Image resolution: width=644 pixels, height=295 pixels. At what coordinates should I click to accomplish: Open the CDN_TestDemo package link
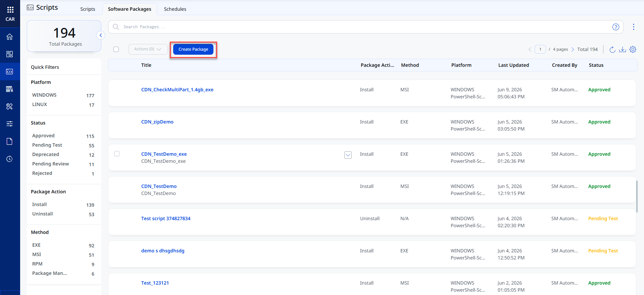coord(159,186)
